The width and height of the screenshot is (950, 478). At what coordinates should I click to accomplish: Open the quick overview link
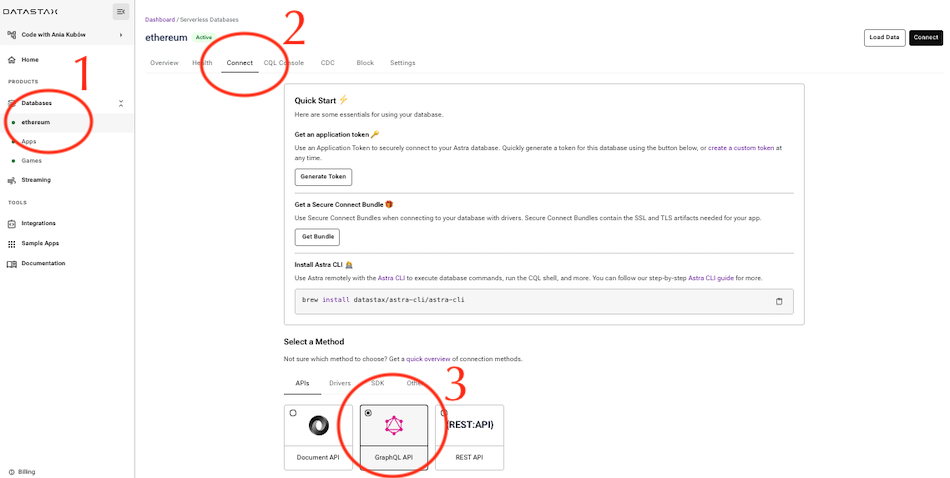(x=428, y=359)
